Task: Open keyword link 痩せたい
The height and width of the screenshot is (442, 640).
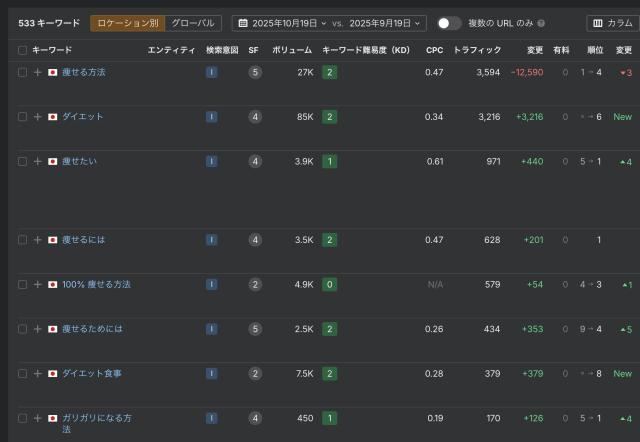Action: tap(80, 161)
